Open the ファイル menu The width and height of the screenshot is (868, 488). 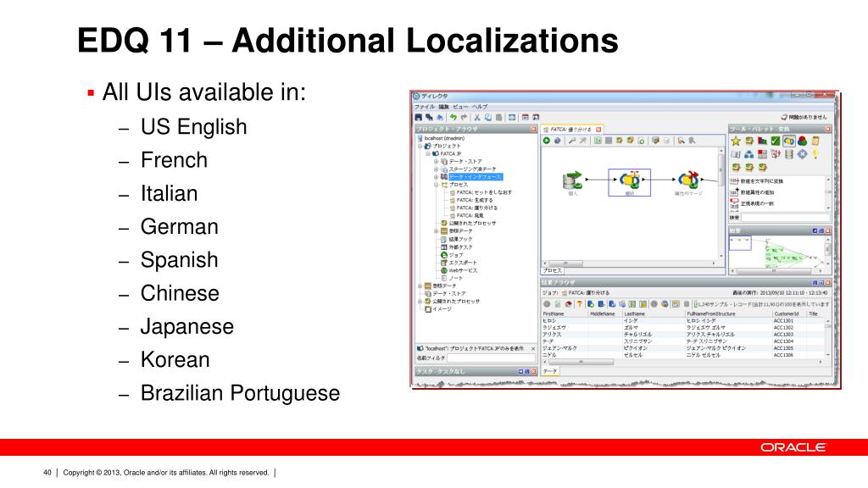[425, 107]
